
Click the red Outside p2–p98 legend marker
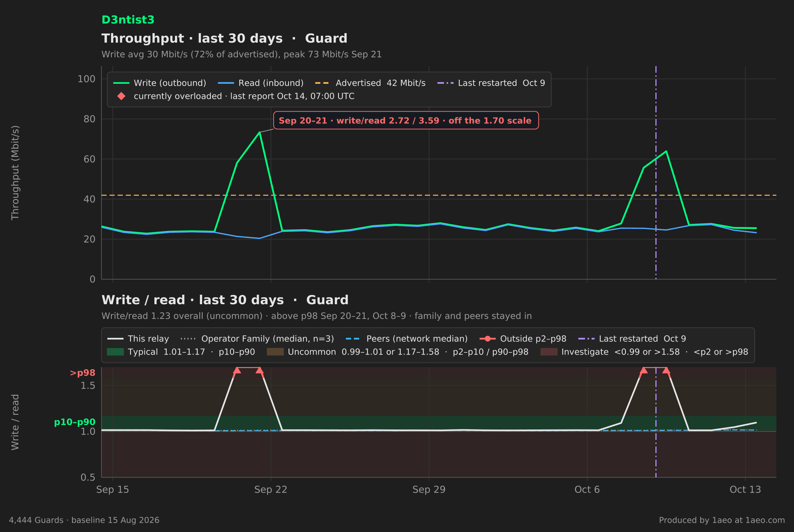pos(487,339)
